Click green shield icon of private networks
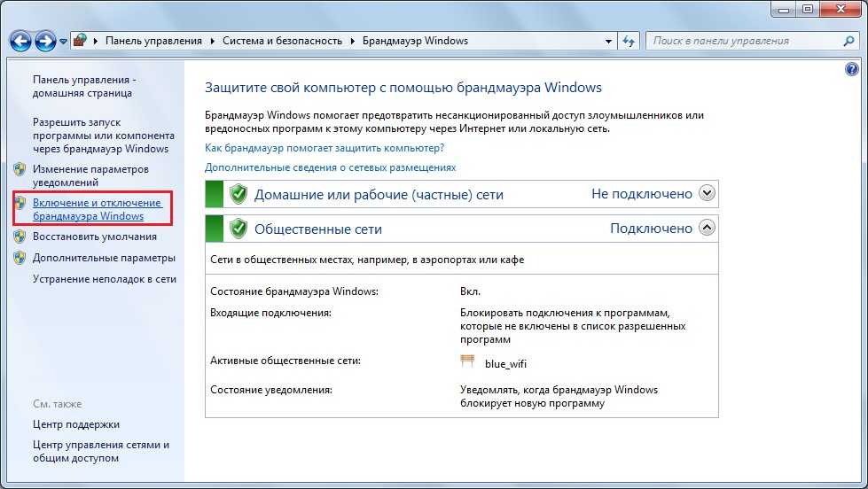 (x=238, y=194)
